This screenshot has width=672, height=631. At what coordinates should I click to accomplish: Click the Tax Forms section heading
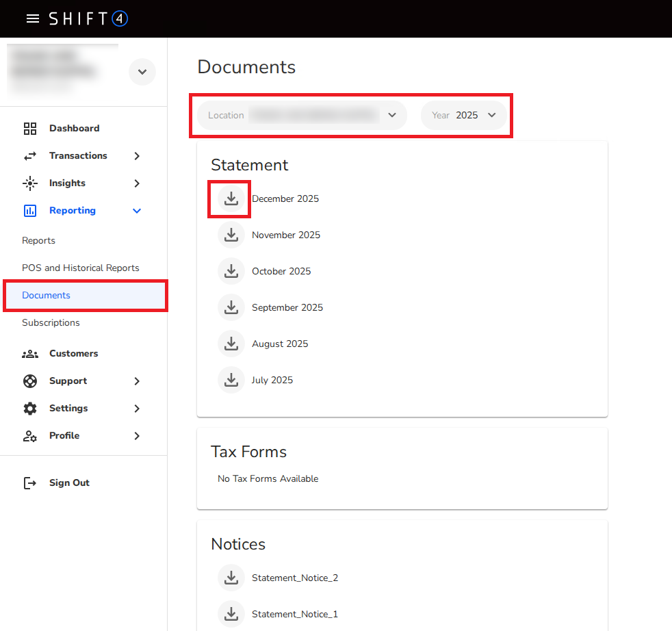tap(248, 452)
